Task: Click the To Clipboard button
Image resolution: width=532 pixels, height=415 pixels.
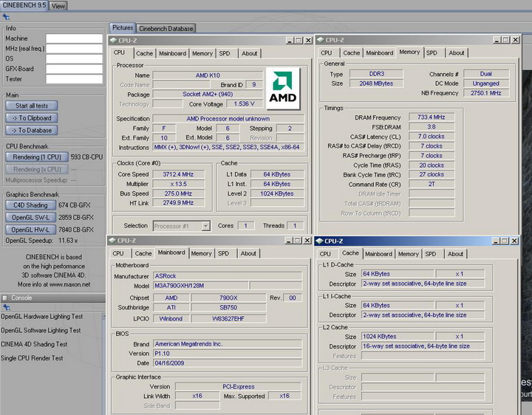Action: click(32, 118)
